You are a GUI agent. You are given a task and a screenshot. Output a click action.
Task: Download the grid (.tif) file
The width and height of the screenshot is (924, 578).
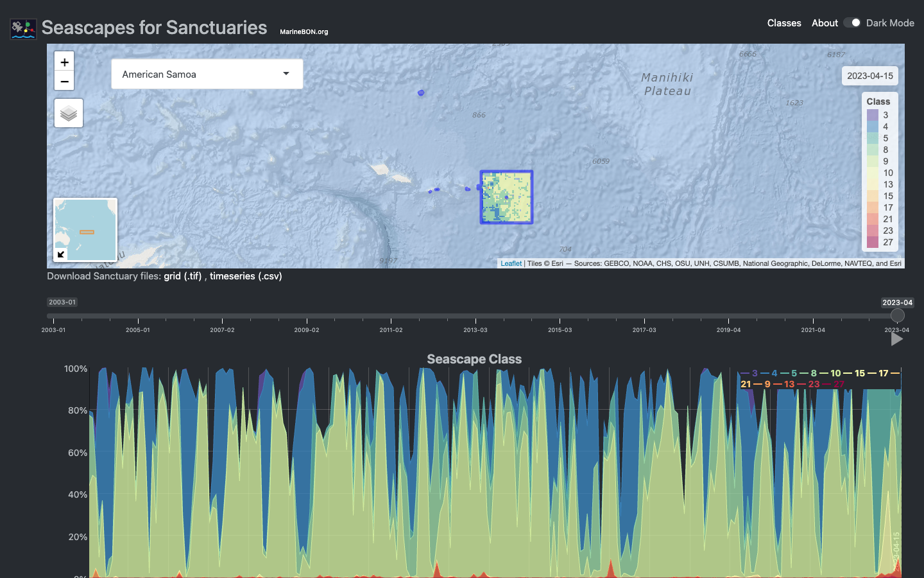[183, 276]
